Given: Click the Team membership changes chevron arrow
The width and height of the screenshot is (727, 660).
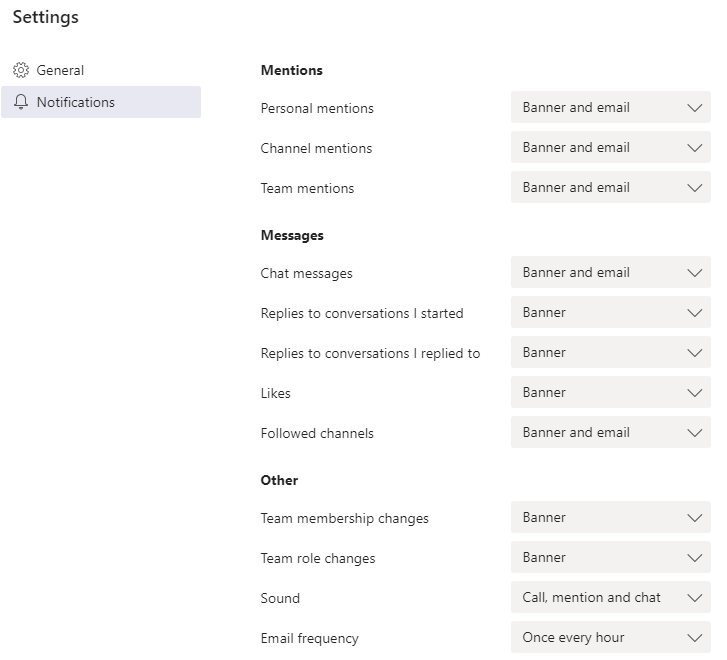Looking at the screenshot, I should 695,518.
